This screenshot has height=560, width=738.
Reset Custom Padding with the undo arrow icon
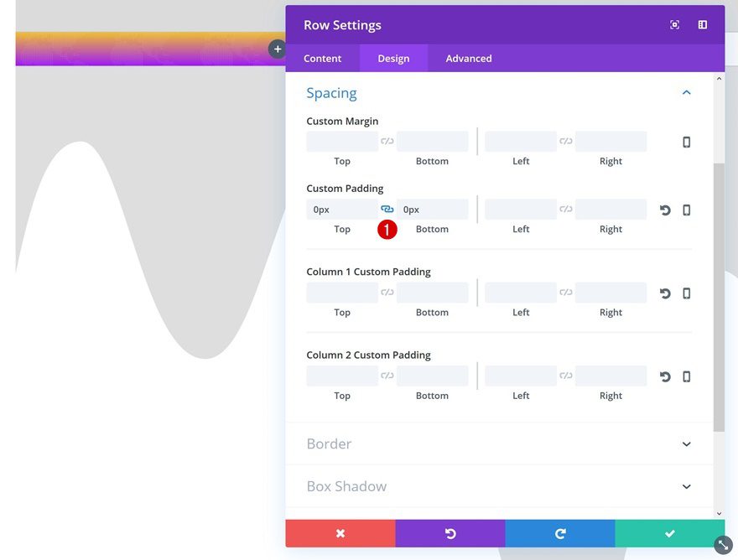click(x=665, y=210)
